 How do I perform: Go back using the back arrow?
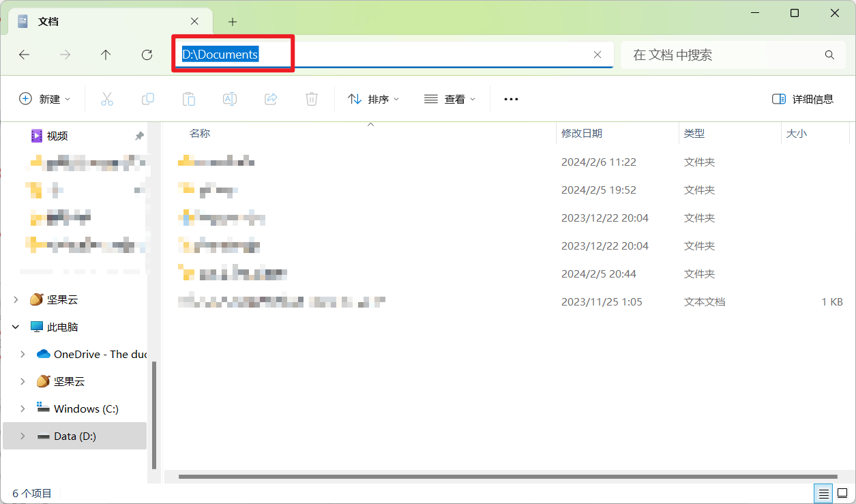[x=25, y=55]
